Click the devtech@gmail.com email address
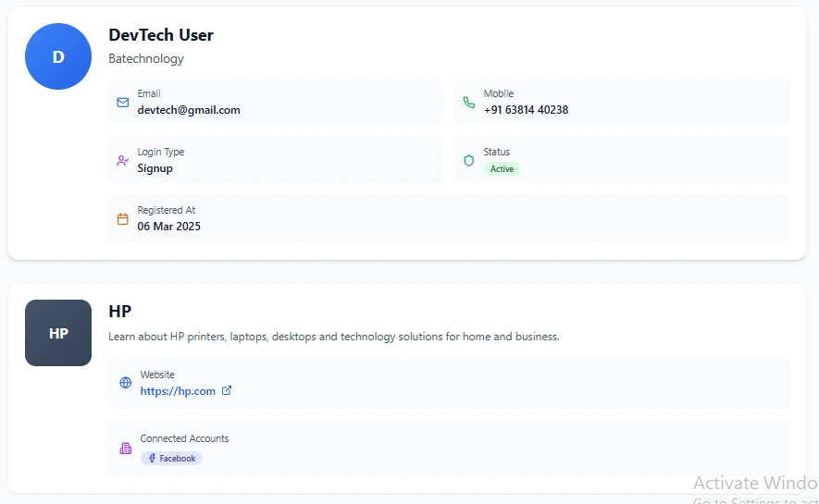819x504 pixels. point(189,110)
